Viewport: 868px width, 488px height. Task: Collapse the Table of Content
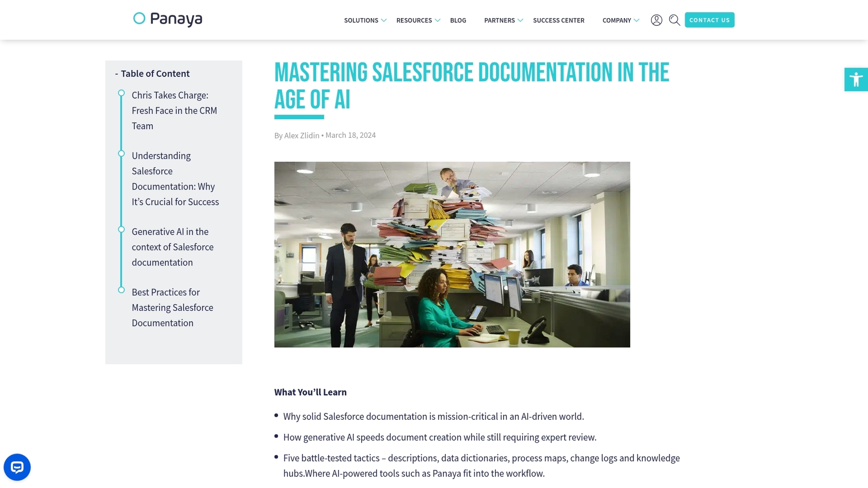click(x=116, y=73)
